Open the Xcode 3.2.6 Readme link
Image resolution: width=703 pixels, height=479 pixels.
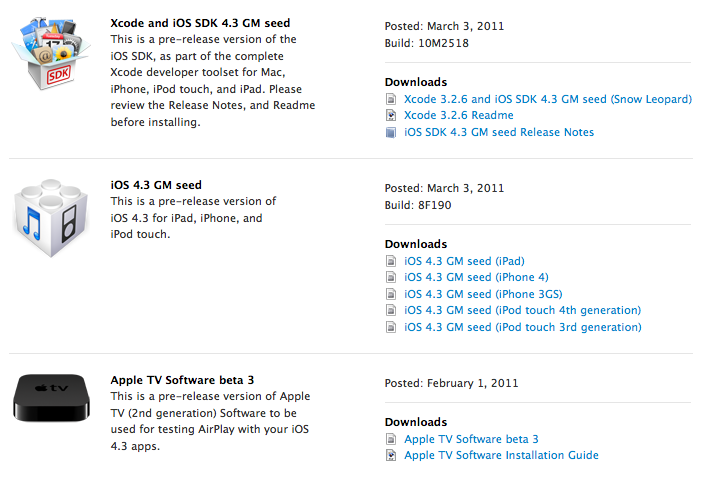pos(459,116)
